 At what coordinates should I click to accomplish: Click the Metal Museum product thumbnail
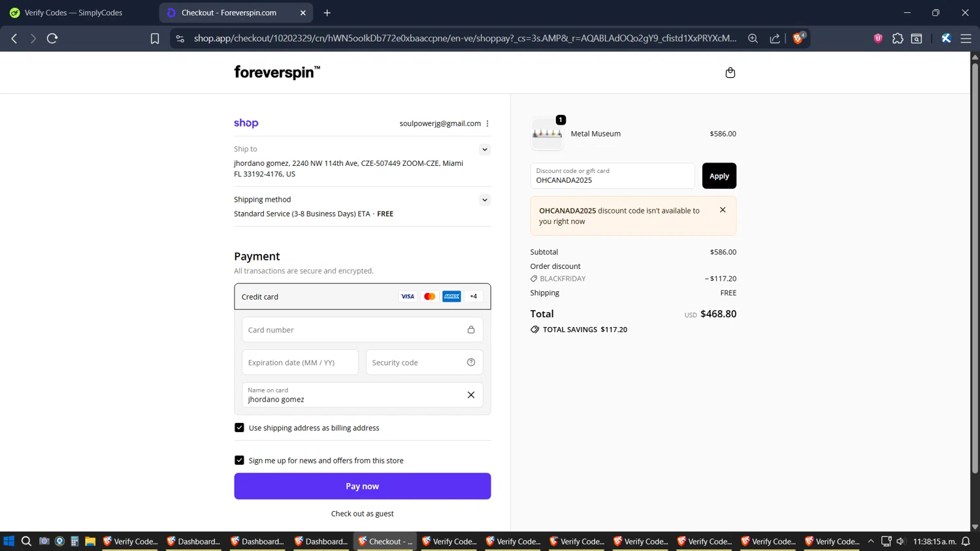(547, 134)
